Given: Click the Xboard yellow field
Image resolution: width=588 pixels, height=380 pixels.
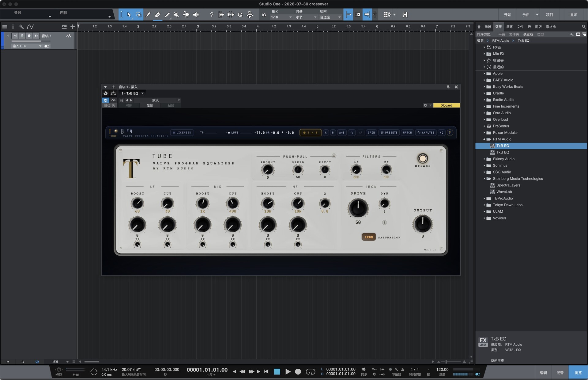Looking at the screenshot, I should point(447,105).
